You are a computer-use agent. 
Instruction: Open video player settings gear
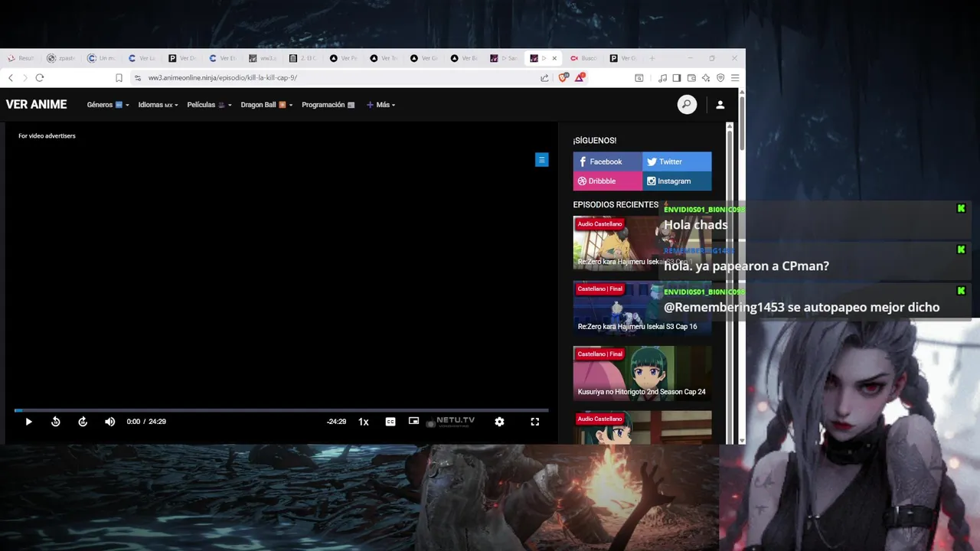click(x=499, y=422)
